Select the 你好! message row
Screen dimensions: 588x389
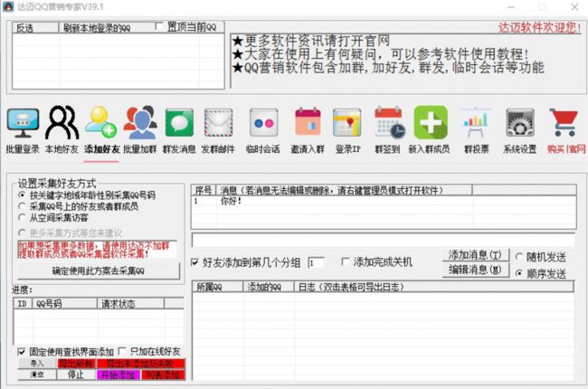[x=384, y=201]
